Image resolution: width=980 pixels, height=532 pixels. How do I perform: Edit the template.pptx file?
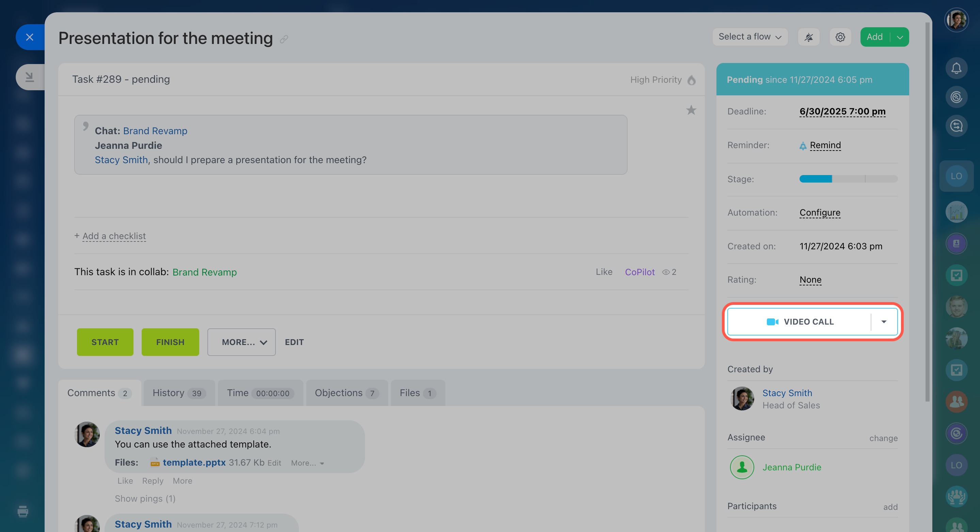point(274,463)
